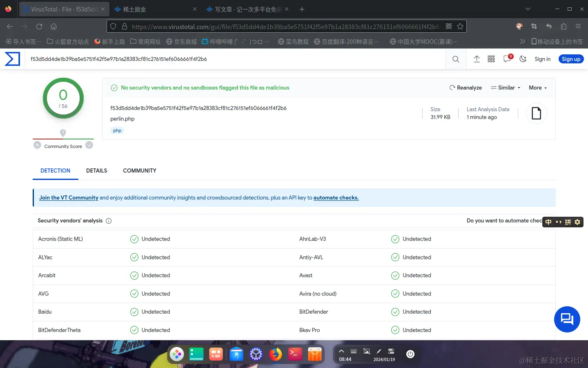Image resolution: width=588 pixels, height=368 pixels.
Task: Toggle dark mode moon icon
Action: 523,59
